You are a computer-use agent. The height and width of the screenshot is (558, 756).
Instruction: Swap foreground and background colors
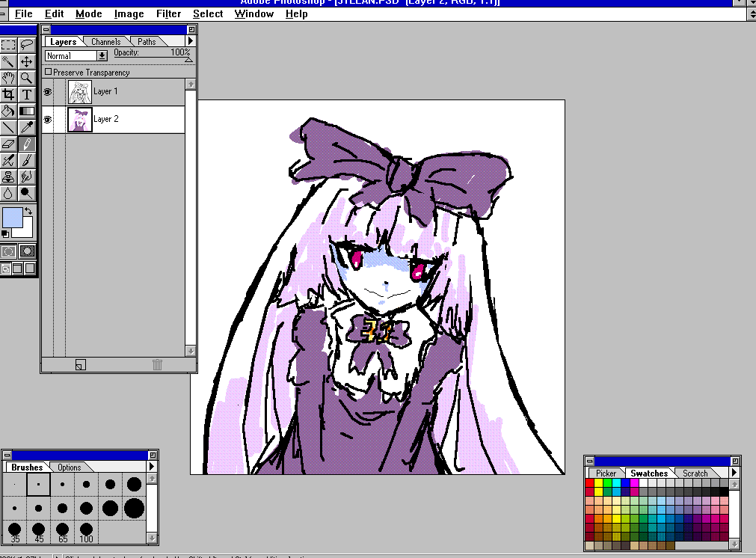click(x=28, y=211)
